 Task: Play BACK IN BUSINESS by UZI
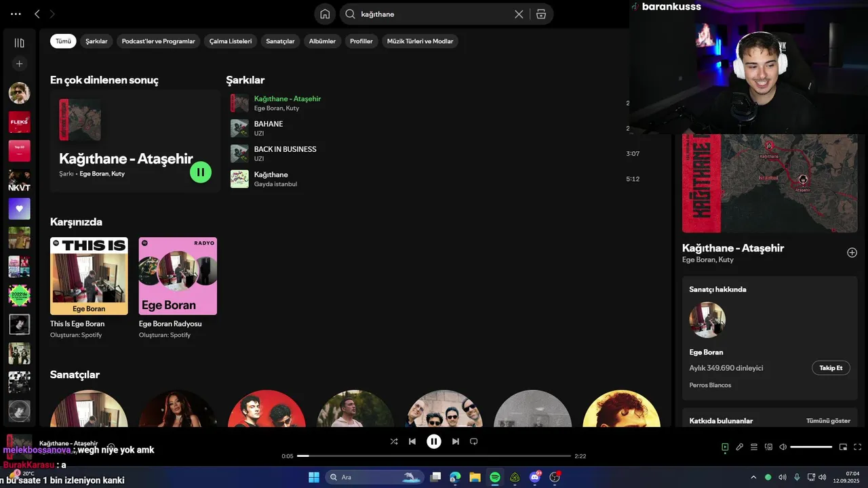431,154
